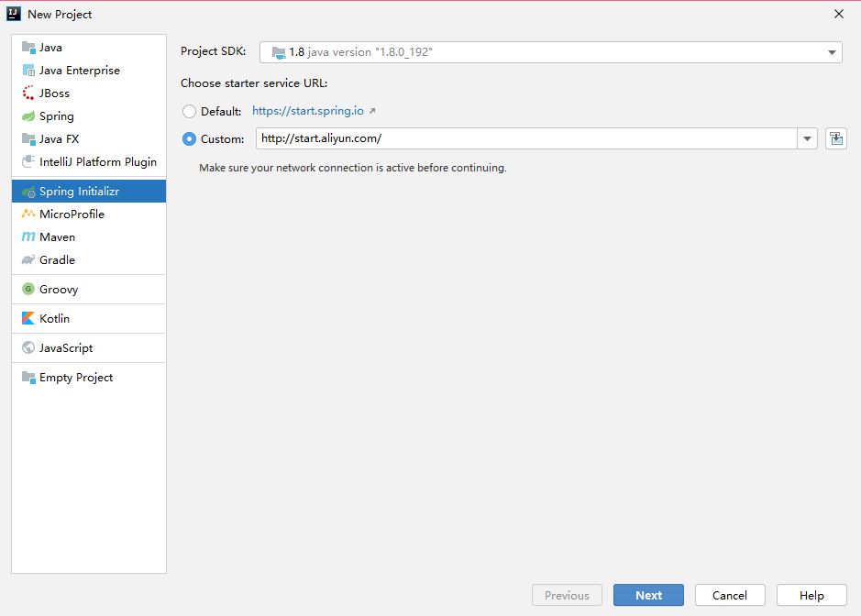Click the "New Project" title text

click(60, 15)
